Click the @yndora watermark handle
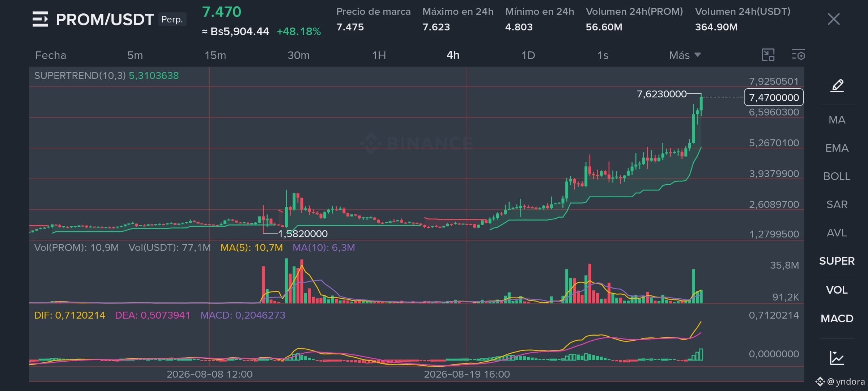 pyautogui.click(x=845, y=382)
